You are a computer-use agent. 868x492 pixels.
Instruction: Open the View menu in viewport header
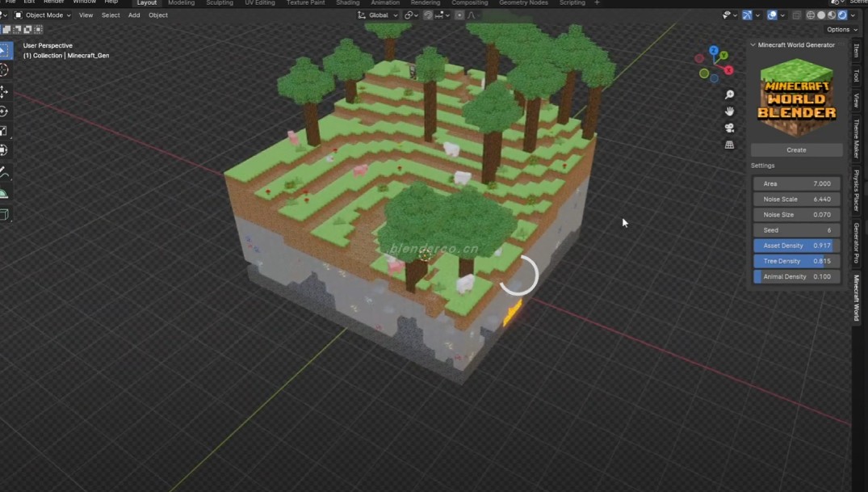pyautogui.click(x=86, y=15)
